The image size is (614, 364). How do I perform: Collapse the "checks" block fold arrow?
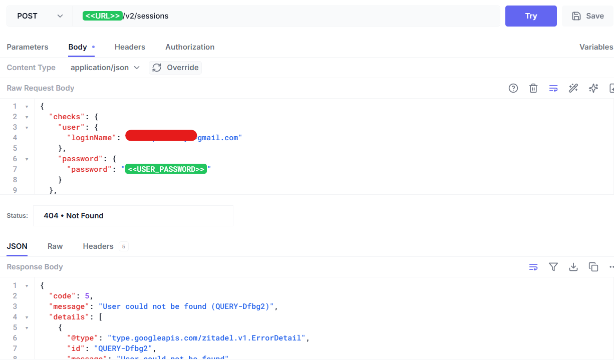27,117
